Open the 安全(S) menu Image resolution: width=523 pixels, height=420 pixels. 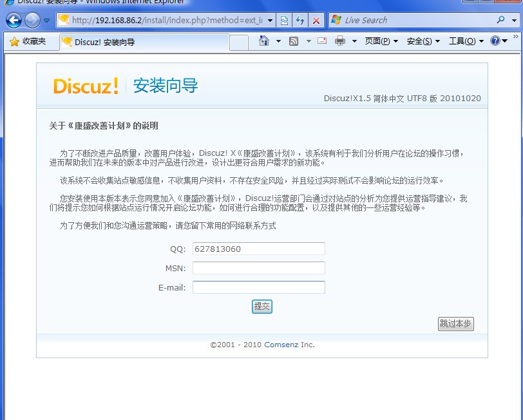click(423, 41)
